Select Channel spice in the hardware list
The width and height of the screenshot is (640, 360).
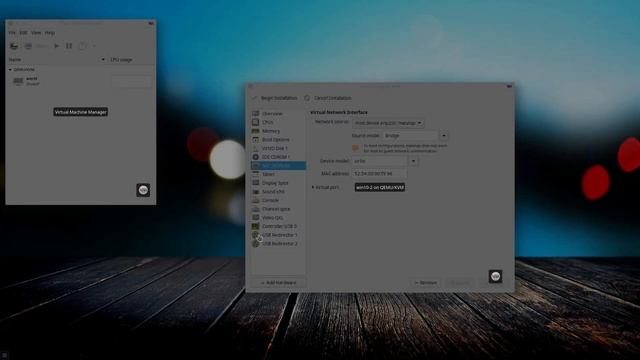click(x=278, y=209)
